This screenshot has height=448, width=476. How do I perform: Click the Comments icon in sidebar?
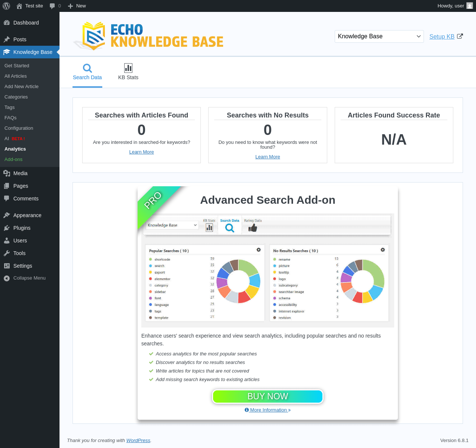(7, 199)
